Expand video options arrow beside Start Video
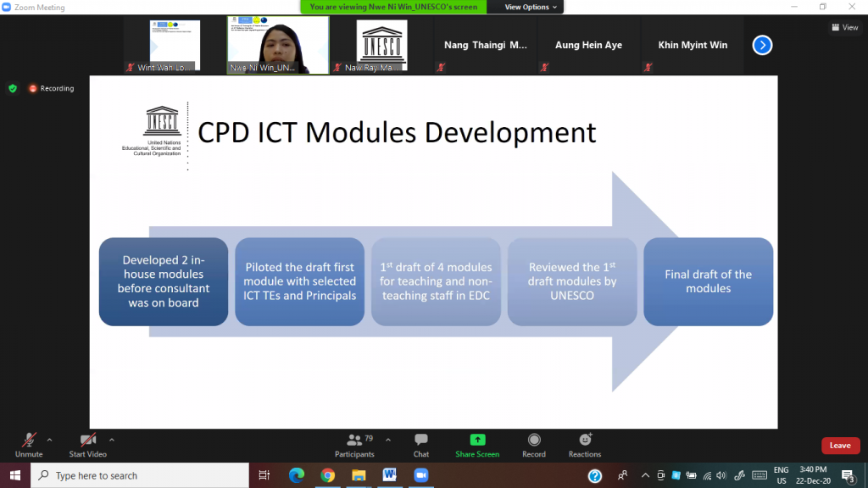Viewport: 868px width, 488px height. [x=112, y=440]
